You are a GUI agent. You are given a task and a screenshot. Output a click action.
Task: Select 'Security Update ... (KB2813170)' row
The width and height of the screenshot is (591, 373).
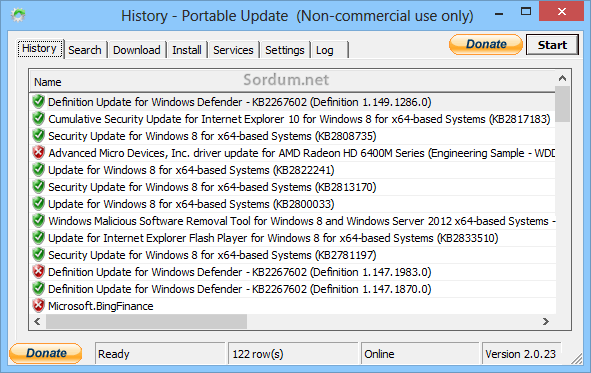click(292, 186)
